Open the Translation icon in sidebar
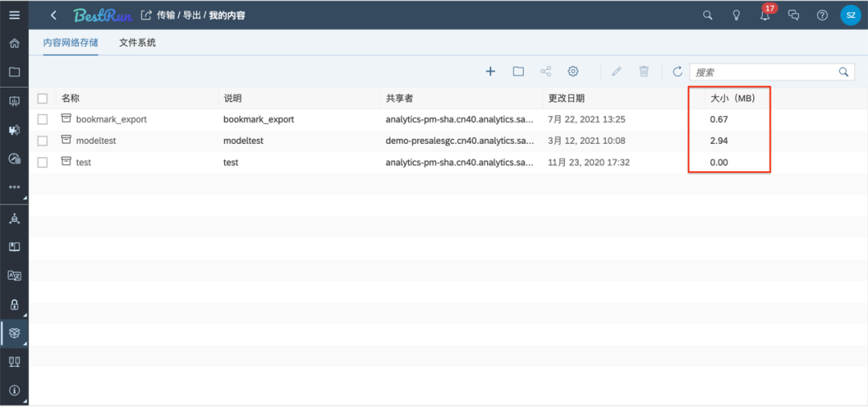 [x=14, y=275]
